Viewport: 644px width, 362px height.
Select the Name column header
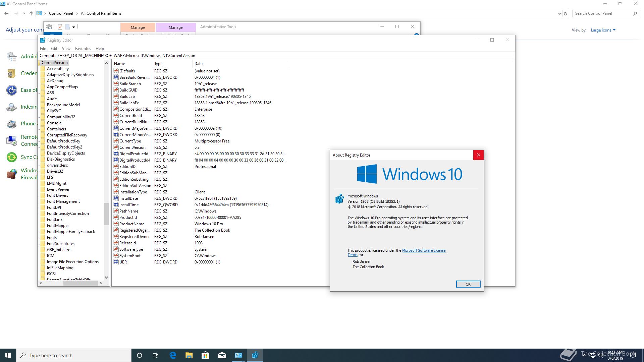(132, 64)
